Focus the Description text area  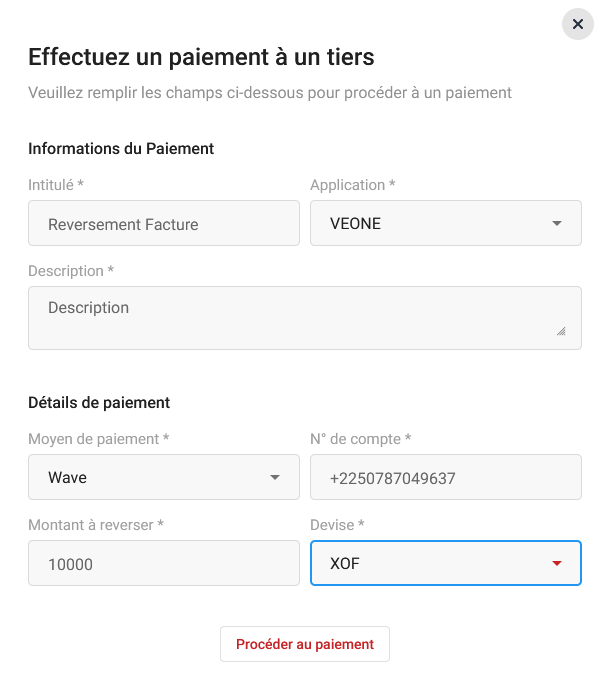304,317
